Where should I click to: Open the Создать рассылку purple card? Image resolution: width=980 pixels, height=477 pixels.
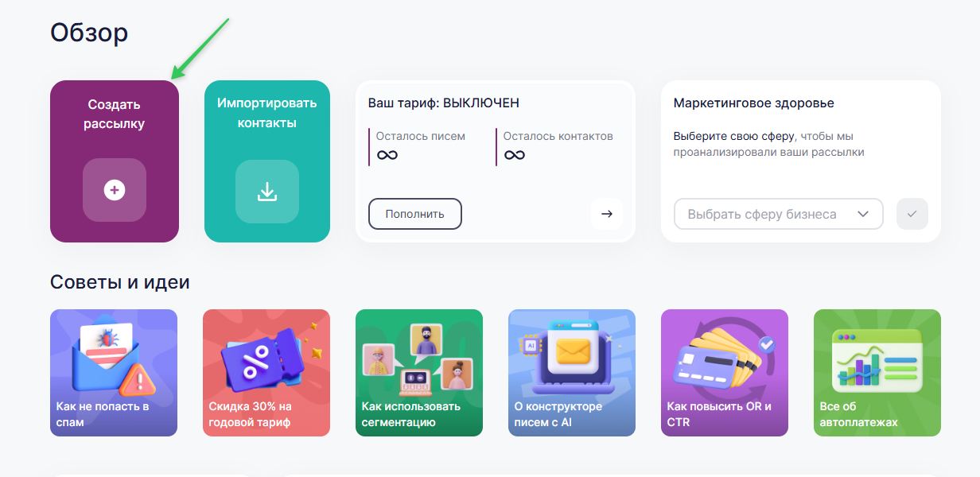coord(115,161)
